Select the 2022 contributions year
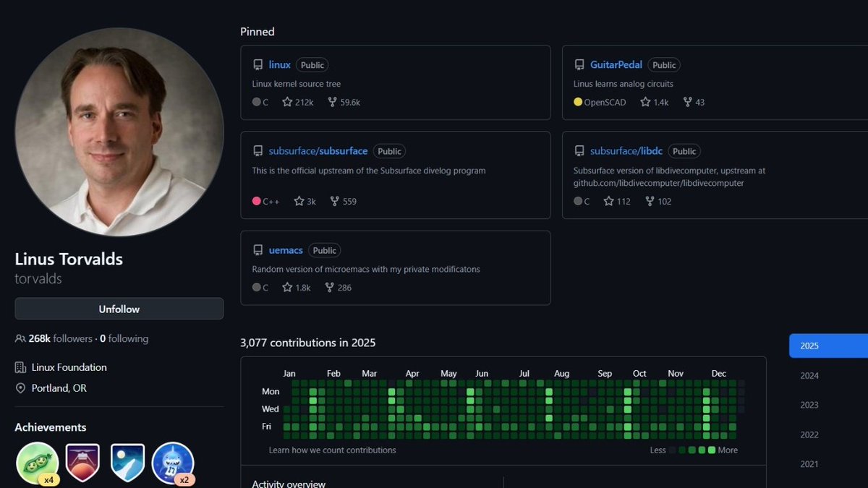This screenshot has height=488, width=868. click(809, 435)
